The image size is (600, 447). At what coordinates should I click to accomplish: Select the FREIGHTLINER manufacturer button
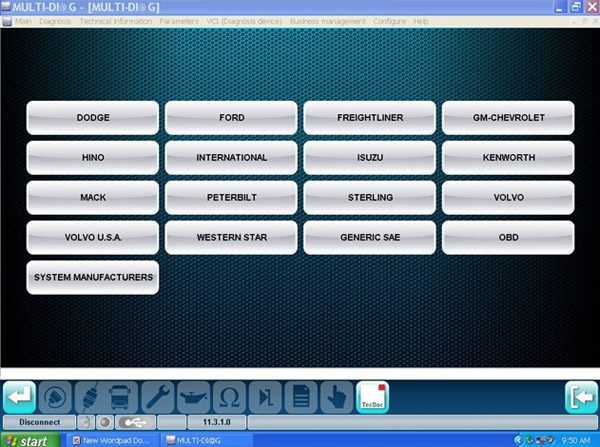[x=370, y=118]
